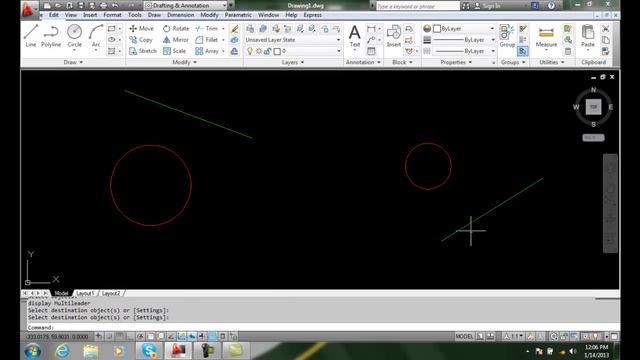Open the Format menu
The image size is (640, 360).
point(112,15)
